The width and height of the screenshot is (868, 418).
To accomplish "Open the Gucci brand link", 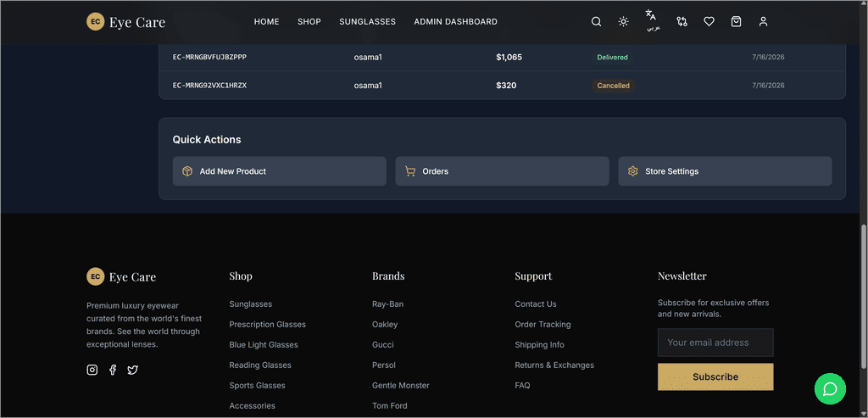I will (383, 345).
